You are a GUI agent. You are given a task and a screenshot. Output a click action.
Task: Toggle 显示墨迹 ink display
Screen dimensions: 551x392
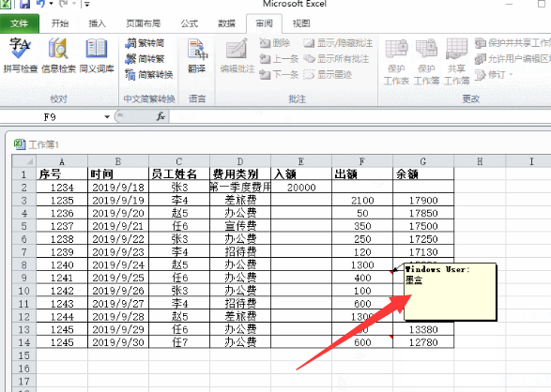[x=328, y=74]
